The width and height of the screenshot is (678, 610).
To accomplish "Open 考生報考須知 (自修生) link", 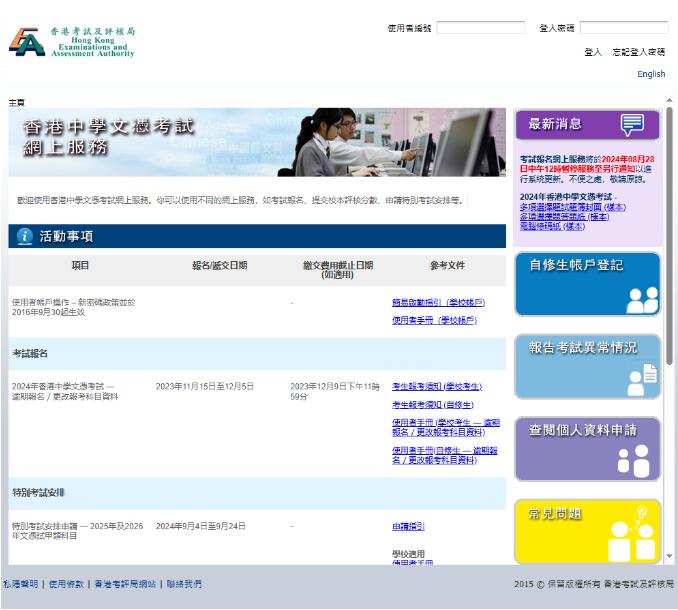I will coord(432,405).
